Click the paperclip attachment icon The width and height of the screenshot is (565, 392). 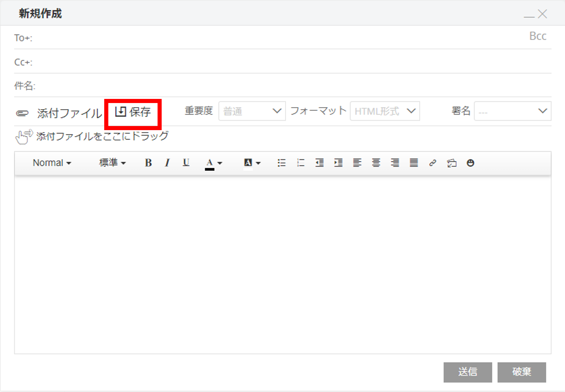click(22, 113)
